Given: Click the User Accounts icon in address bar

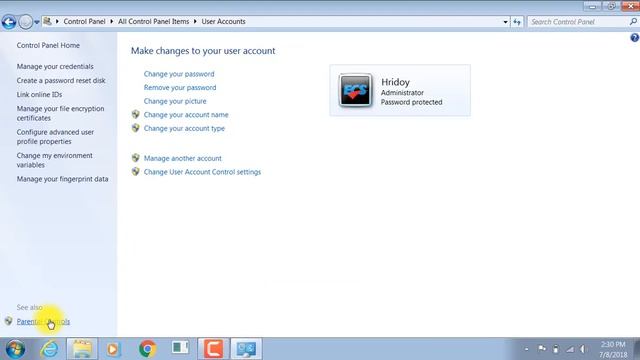Looking at the screenshot, I should pyautogui.click(x=47, y=21).
